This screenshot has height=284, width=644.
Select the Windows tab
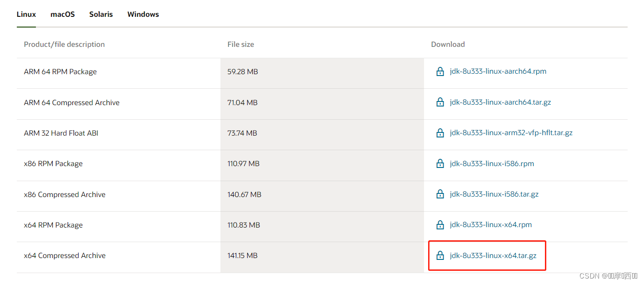pyautogui.click(x=143, y=14)
